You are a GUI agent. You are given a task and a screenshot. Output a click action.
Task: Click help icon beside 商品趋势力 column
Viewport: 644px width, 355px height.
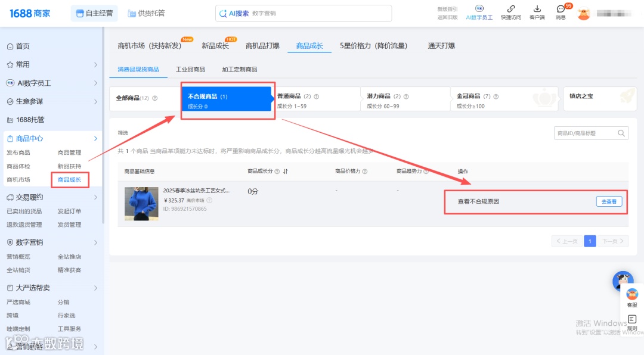[426, 172]
